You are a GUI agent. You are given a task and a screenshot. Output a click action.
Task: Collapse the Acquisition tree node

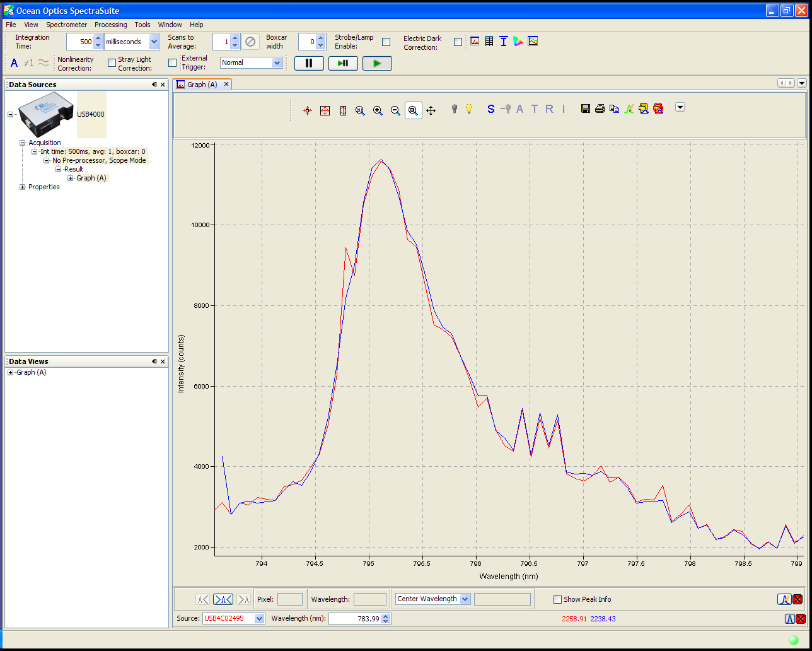pos(23,143)
